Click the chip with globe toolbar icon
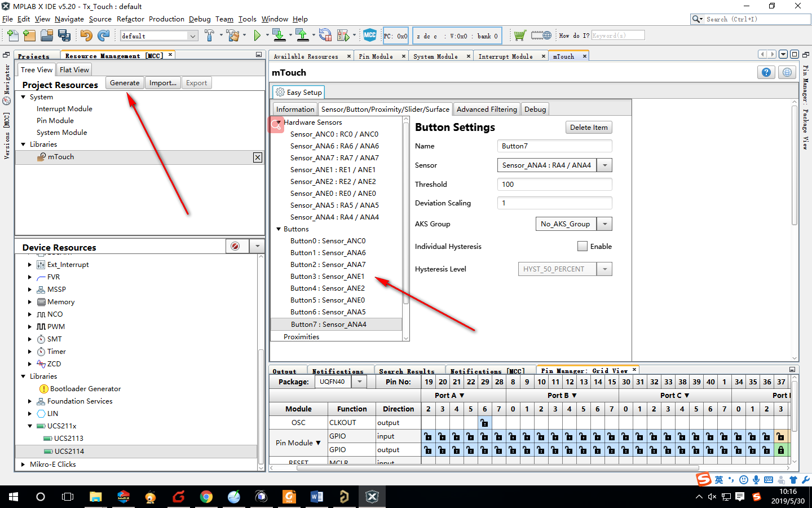 (541, 36)
